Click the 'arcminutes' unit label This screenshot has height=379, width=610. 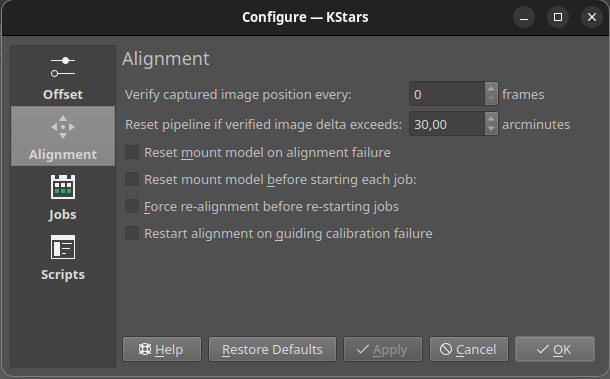pyautogui.click(x=536, y=125)
